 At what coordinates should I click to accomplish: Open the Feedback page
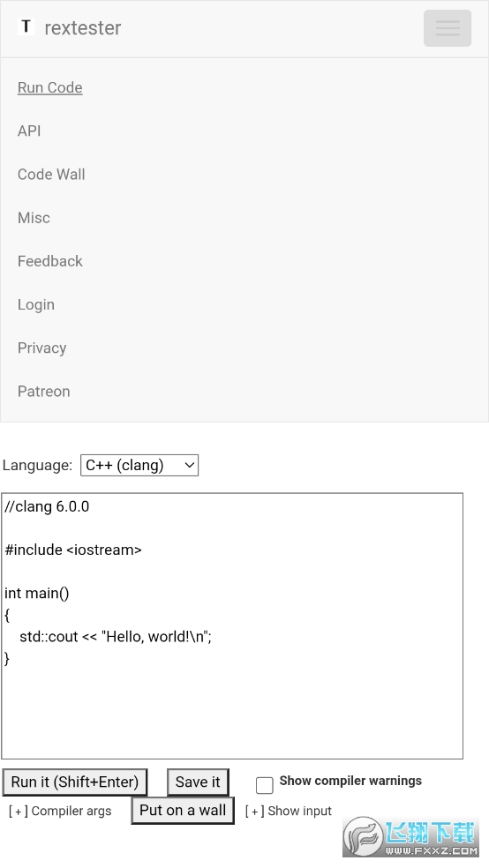(49, 261)
